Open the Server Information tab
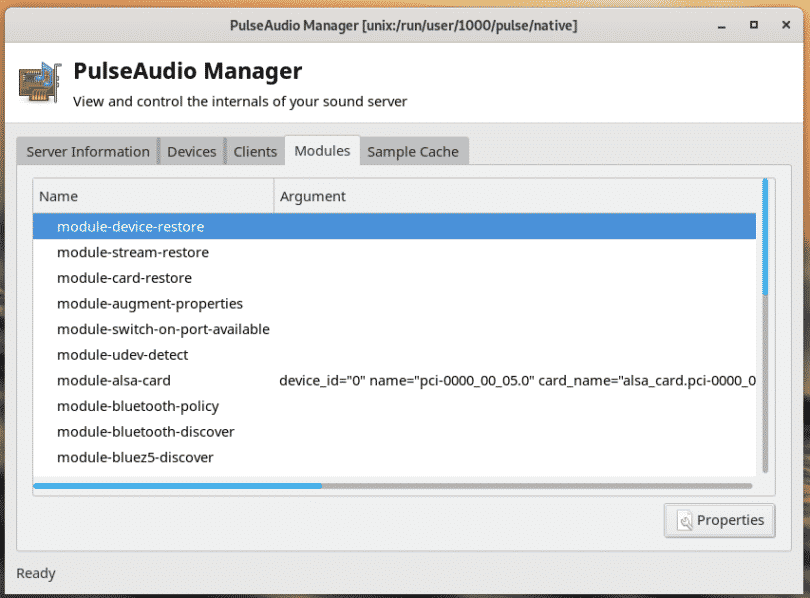This screenshot has height=598, width=810. point(88,152)
